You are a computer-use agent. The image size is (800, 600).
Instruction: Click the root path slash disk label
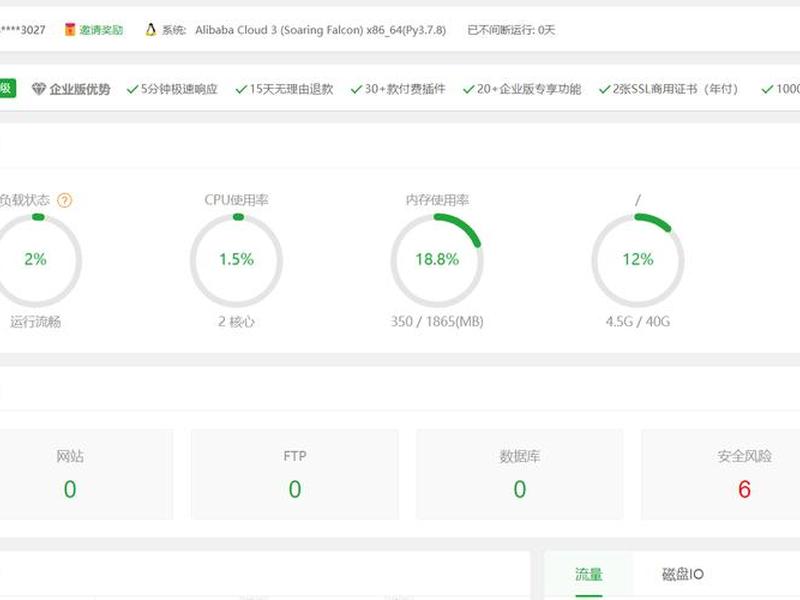[x=638, y=200]
